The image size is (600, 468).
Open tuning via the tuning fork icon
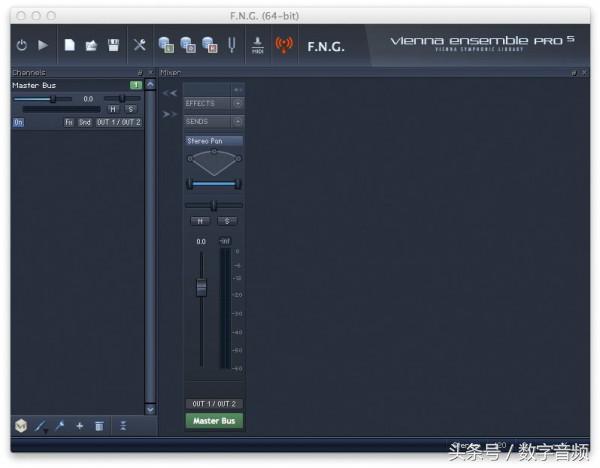[x=232, y=45]
